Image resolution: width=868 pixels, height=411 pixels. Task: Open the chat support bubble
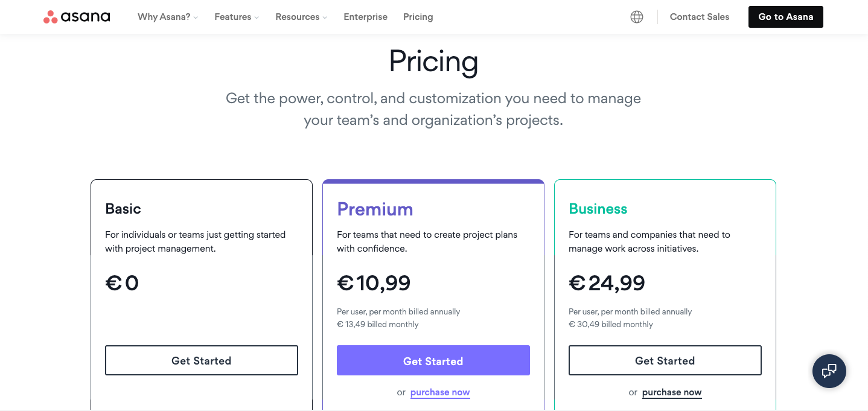coord(829,371)
